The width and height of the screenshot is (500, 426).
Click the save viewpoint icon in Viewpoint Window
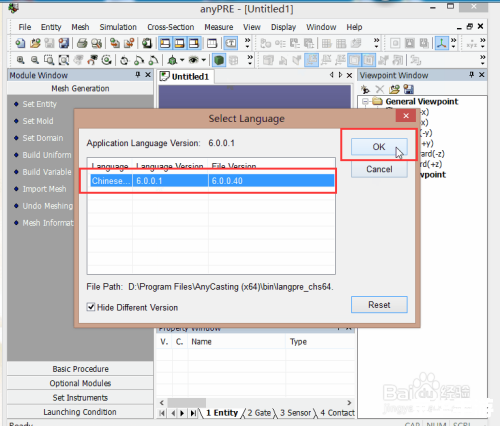tap(409, 89)
